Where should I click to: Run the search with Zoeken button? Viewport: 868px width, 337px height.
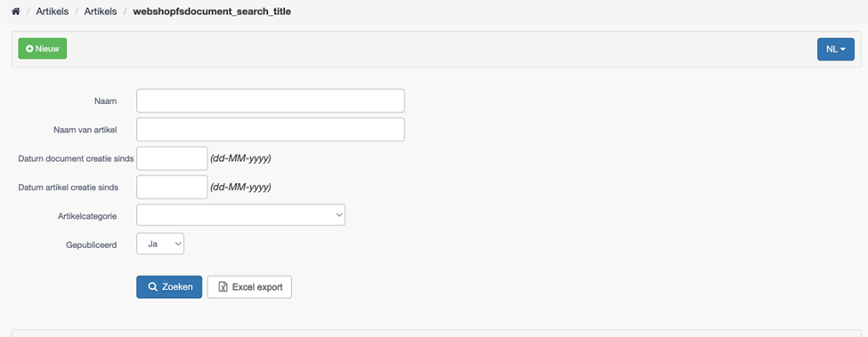pos(169,287)
